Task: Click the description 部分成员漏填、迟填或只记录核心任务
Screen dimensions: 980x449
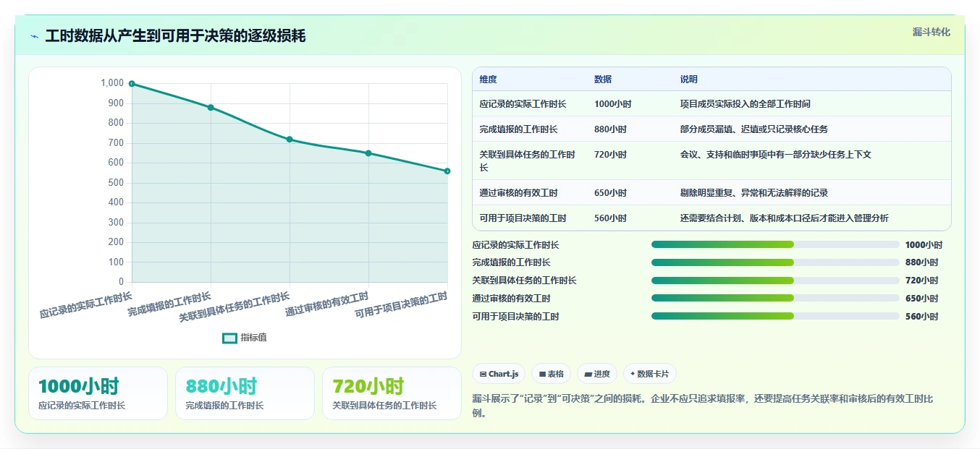Action: point(753,129)
